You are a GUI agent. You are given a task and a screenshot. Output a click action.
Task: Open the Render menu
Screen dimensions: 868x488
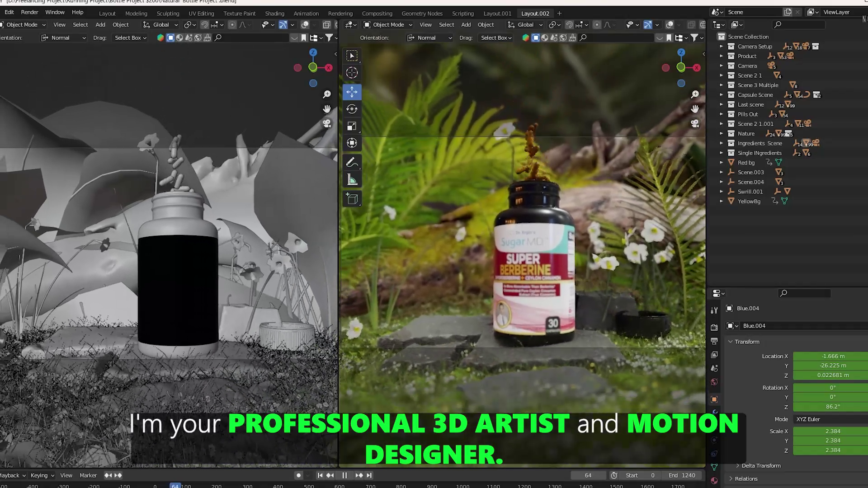pos(30,12)
